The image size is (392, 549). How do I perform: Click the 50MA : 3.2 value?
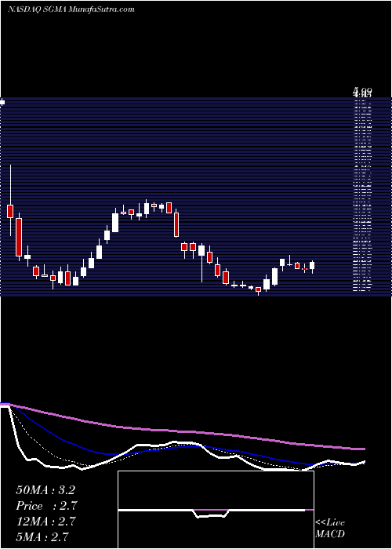coord(45,490)
